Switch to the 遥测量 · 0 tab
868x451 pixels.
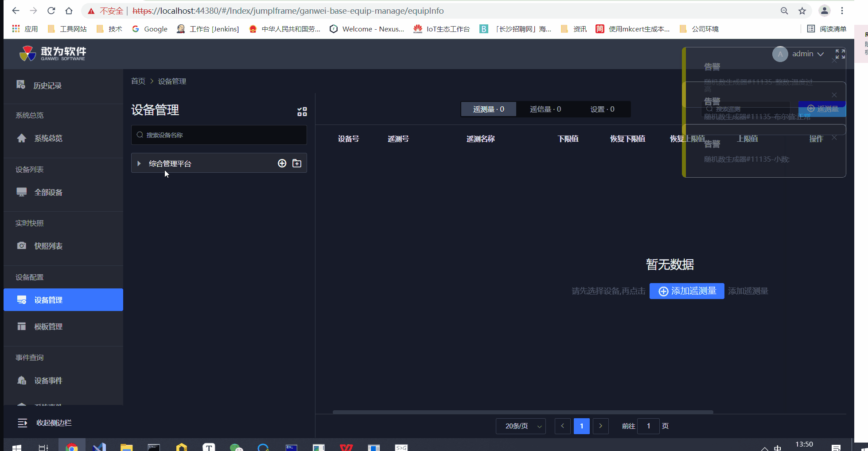pyautogui.click(x=489, y=109)
